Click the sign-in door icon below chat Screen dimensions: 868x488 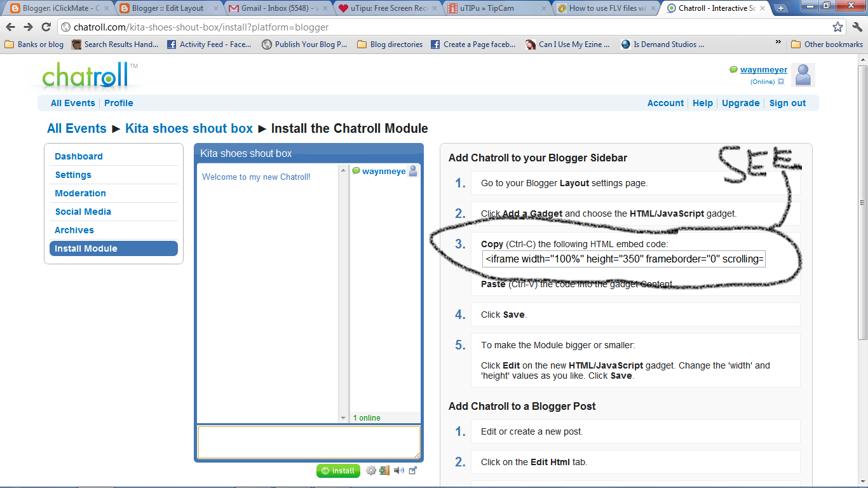[x=384, y=471]
